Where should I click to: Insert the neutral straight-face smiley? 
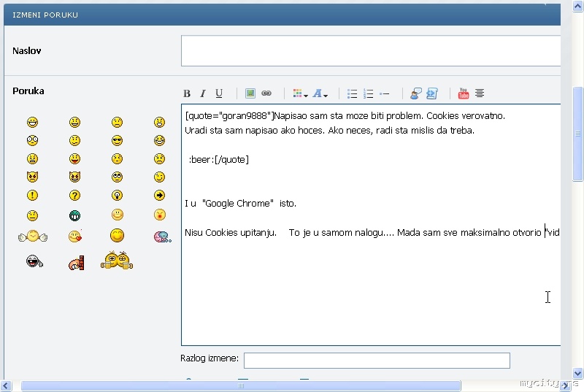(32, 215)
